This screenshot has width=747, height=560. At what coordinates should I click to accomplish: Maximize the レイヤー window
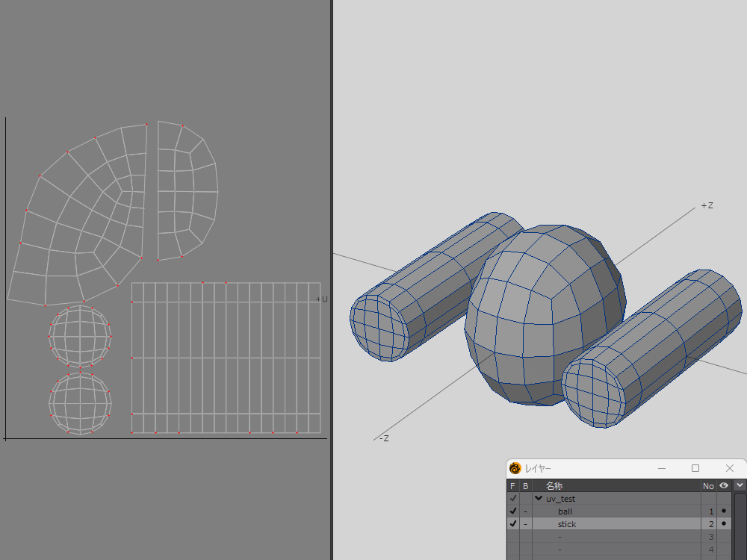[695, 468]
